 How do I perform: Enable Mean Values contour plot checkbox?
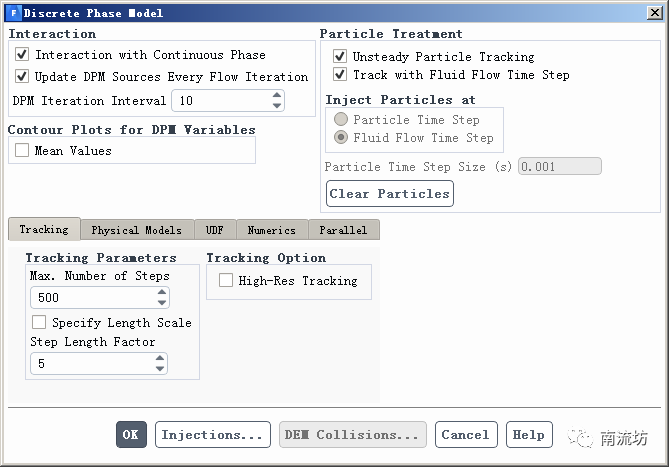(x=22, y=151)
